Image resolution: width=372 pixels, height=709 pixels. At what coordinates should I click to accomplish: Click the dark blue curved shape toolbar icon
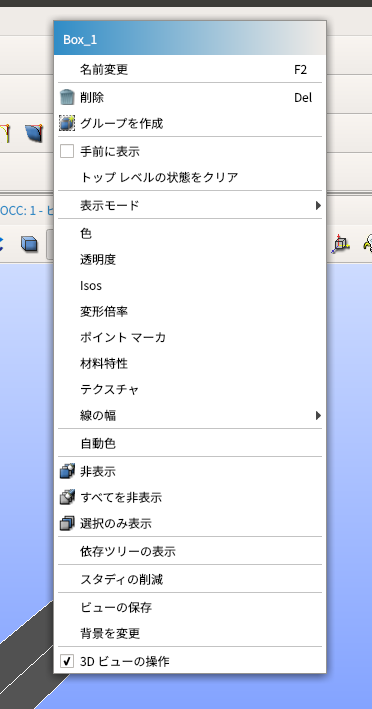tap(34, 133)
